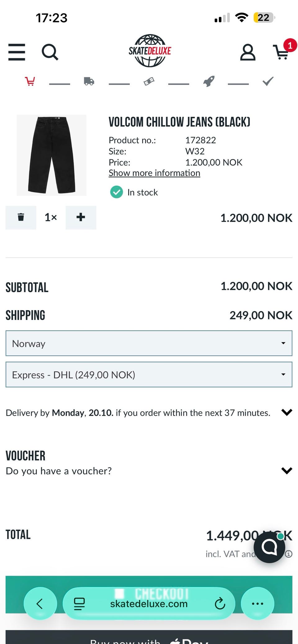Open the Volcom Chillow Jeans product title
298x644 pixels.
click(x=179, y=122)
